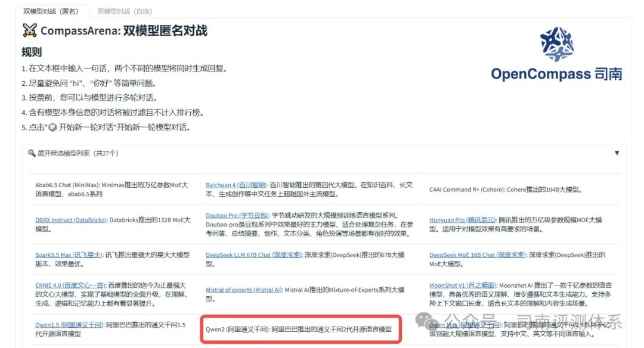Viewport: 644px width, 348px height.
Task: Click C4AI Command R+ (Cohere) entry
Action: coord(505,189)
